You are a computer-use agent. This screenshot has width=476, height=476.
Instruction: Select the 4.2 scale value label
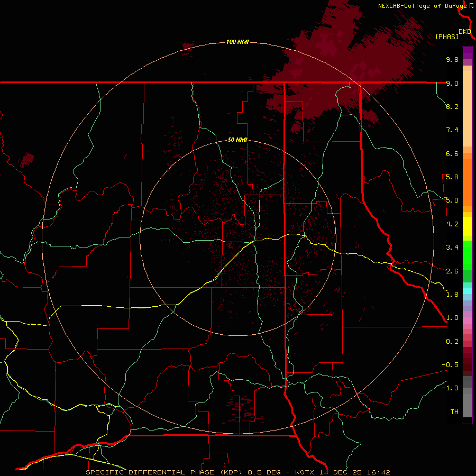click(452, 224)
